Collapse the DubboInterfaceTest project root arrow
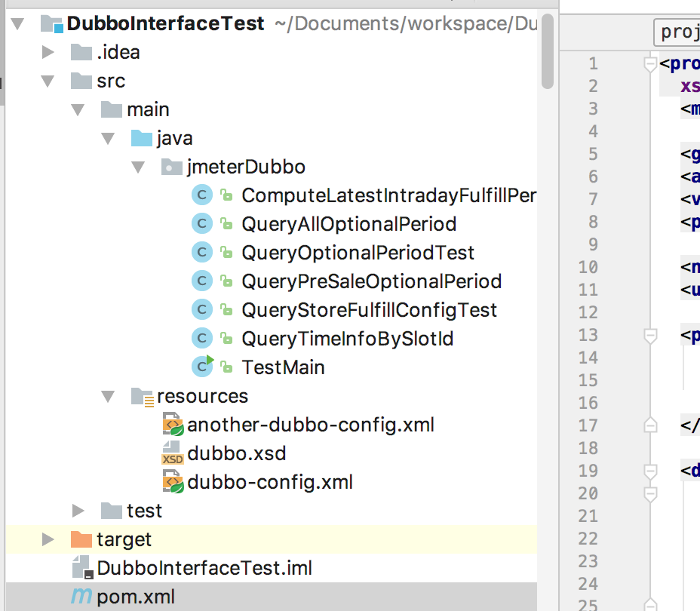 click(x=17, y=23)
